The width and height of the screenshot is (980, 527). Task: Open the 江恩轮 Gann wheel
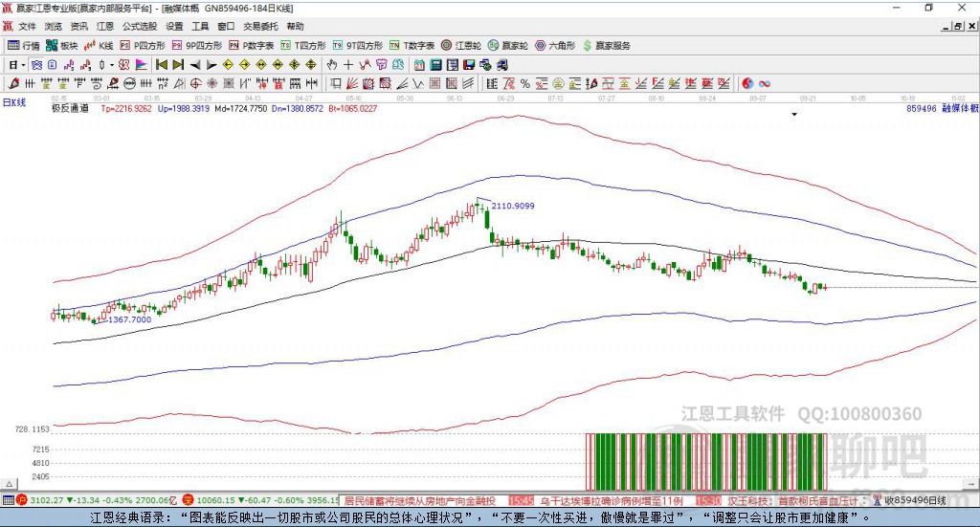(461, 46)
